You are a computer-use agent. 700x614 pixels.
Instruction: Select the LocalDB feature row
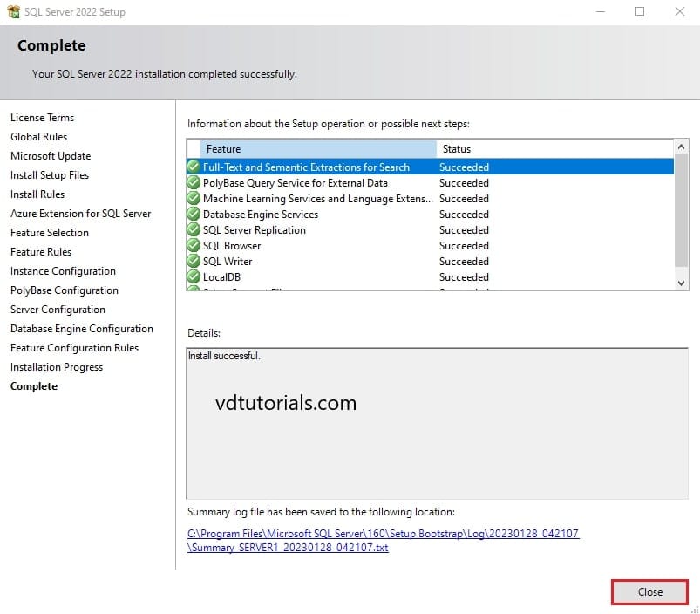click(x=430, y=276)
